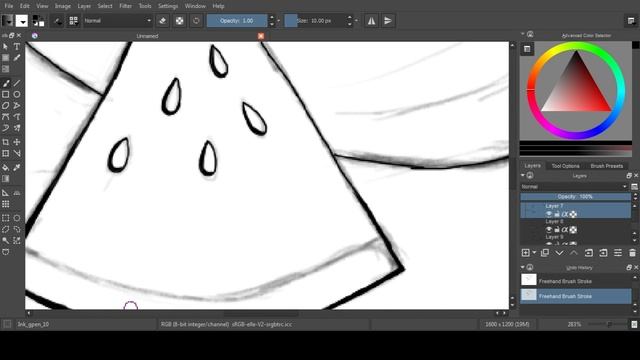
Task: Adjust the brush Opacity slider
Action: point(237,21)
